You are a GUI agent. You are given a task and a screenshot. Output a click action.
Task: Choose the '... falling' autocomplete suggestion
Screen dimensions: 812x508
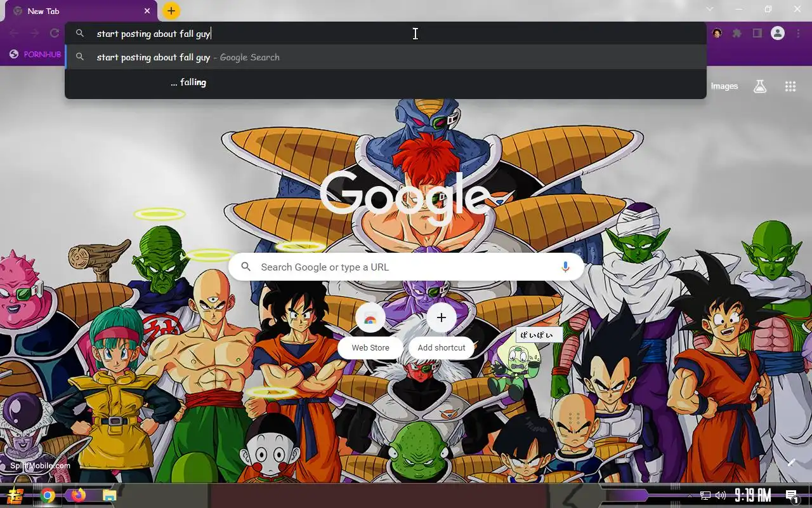click(x=386, y=83)
